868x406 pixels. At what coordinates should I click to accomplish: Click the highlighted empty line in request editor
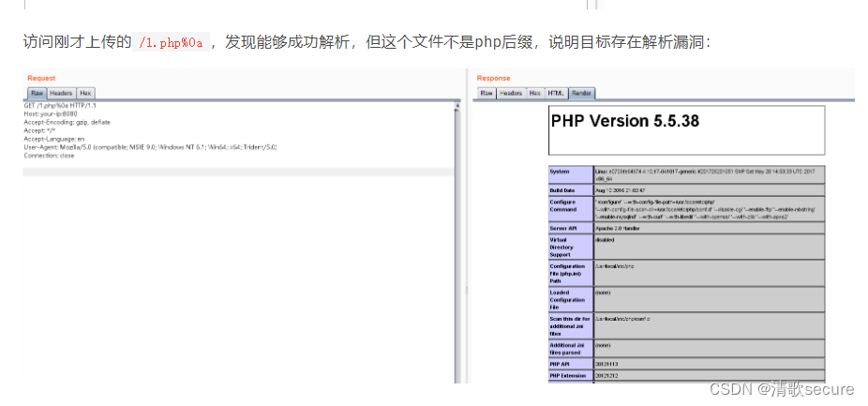(238, 172)
